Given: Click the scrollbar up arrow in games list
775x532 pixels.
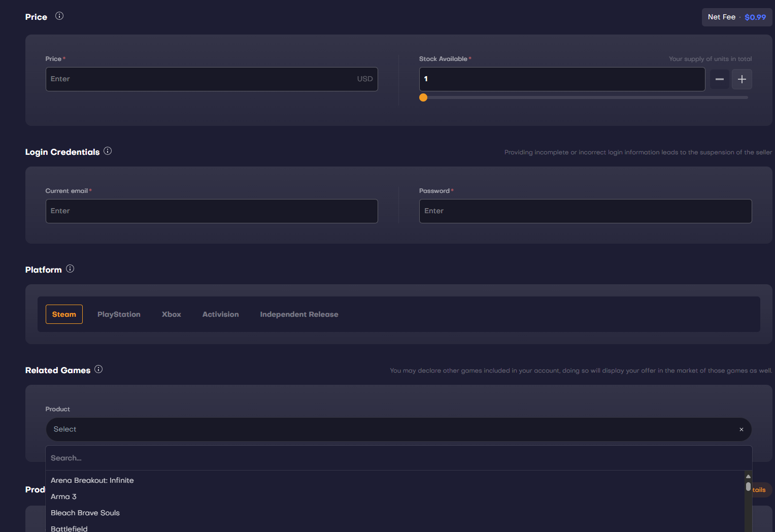Looking at the screenshot, I should (748, 476).
